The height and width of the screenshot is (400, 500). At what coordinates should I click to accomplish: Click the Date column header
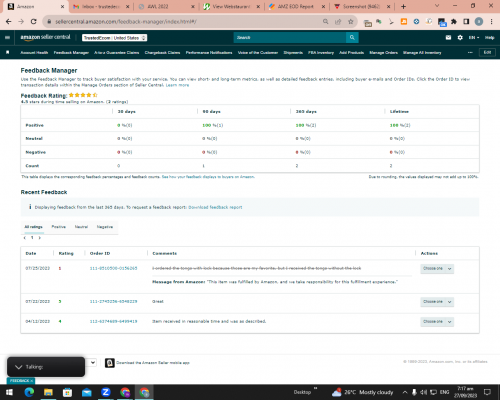click(31, 253)
